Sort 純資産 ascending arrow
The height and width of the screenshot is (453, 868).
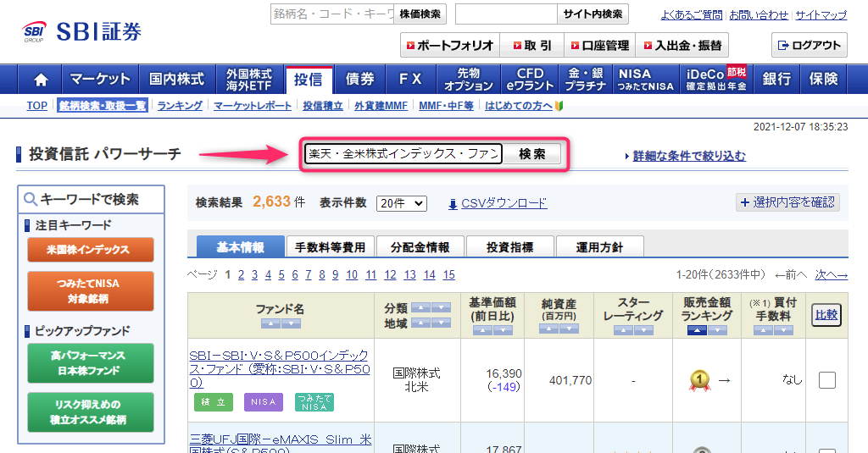coord(548,329)
